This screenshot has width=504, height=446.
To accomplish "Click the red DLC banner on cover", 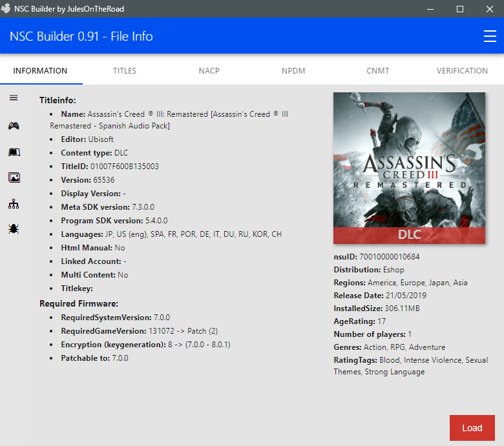I will [x=409, y=235].
